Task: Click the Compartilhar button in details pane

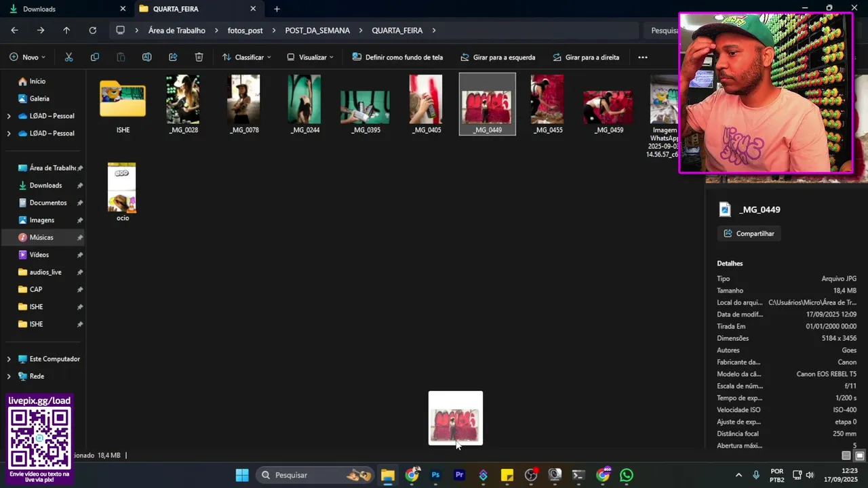Action: (749, 234)
